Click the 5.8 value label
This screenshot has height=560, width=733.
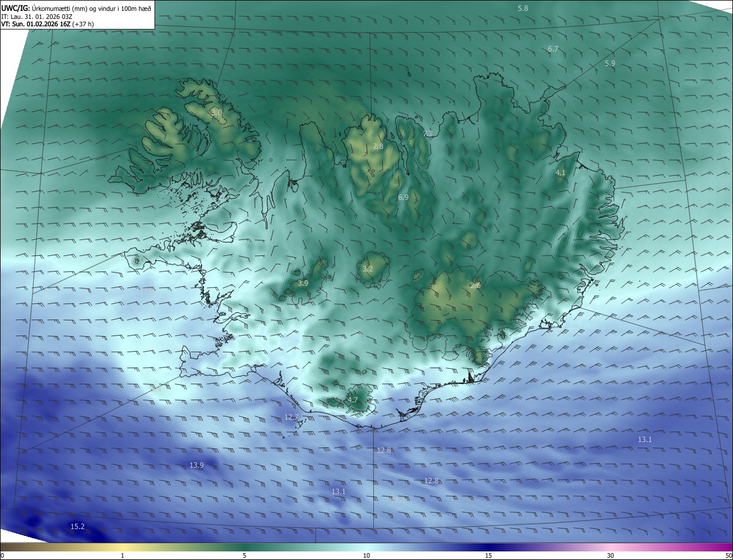click(x=523, y=9)
